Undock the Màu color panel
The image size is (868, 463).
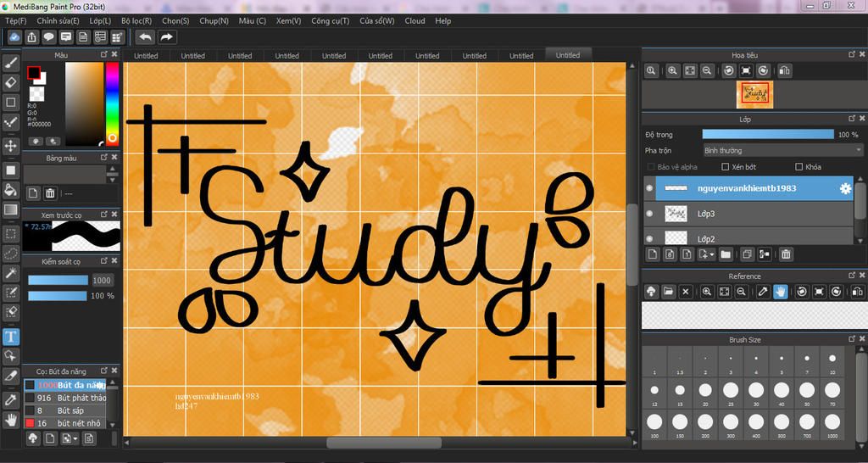pos(103,54)
